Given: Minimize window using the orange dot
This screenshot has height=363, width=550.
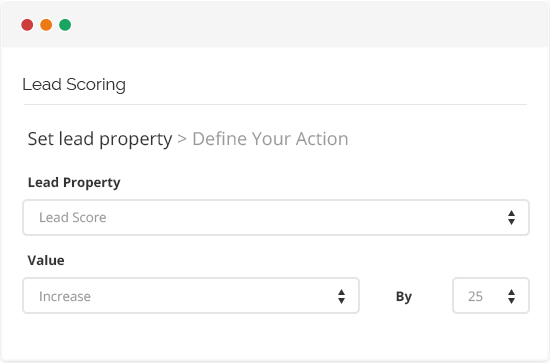Looking at the screenshot, I should 46,25.
